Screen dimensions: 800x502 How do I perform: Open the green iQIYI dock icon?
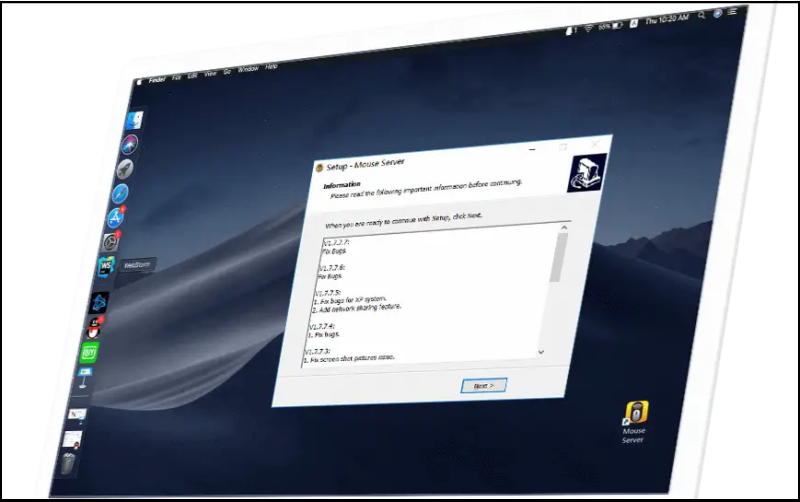click(x=89, y=353)
